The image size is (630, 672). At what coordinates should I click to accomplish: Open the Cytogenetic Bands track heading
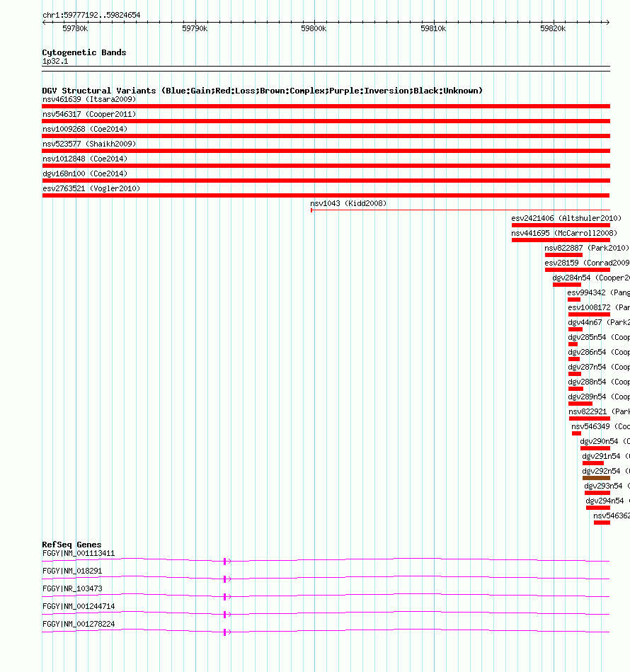coord(84,52)
